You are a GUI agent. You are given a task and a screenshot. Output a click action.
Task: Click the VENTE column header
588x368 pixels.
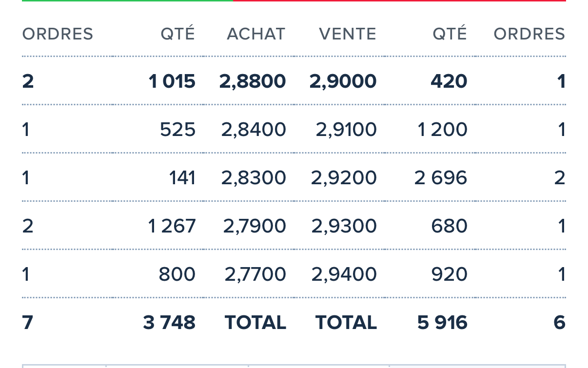pos(348,34)
